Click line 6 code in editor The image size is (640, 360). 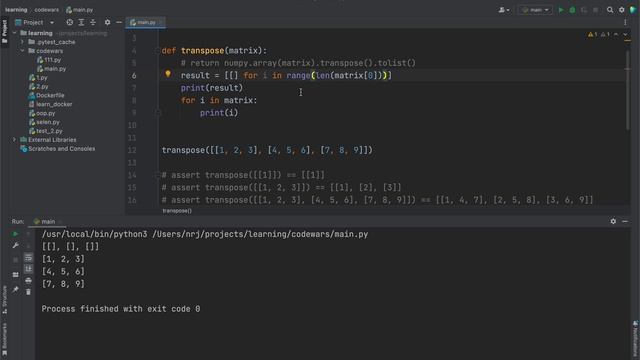(x=286, y=76)
